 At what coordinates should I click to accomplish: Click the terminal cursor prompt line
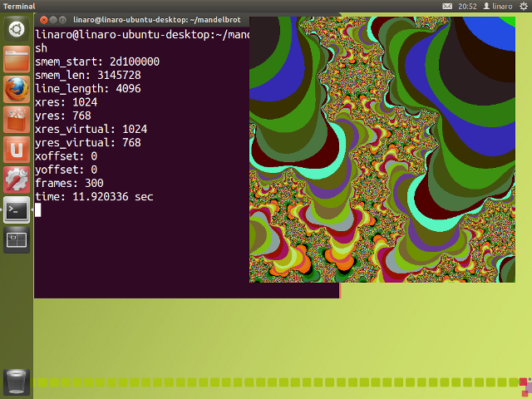click(38, 210)
